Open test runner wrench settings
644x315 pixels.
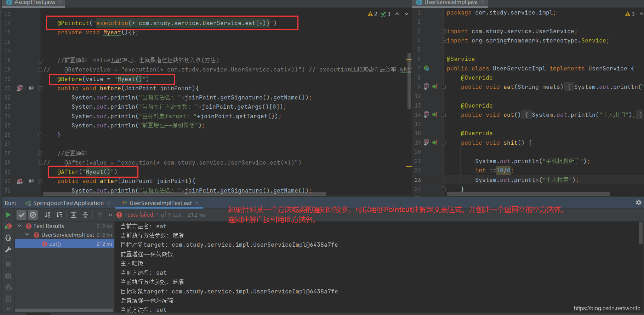[8, 250]
